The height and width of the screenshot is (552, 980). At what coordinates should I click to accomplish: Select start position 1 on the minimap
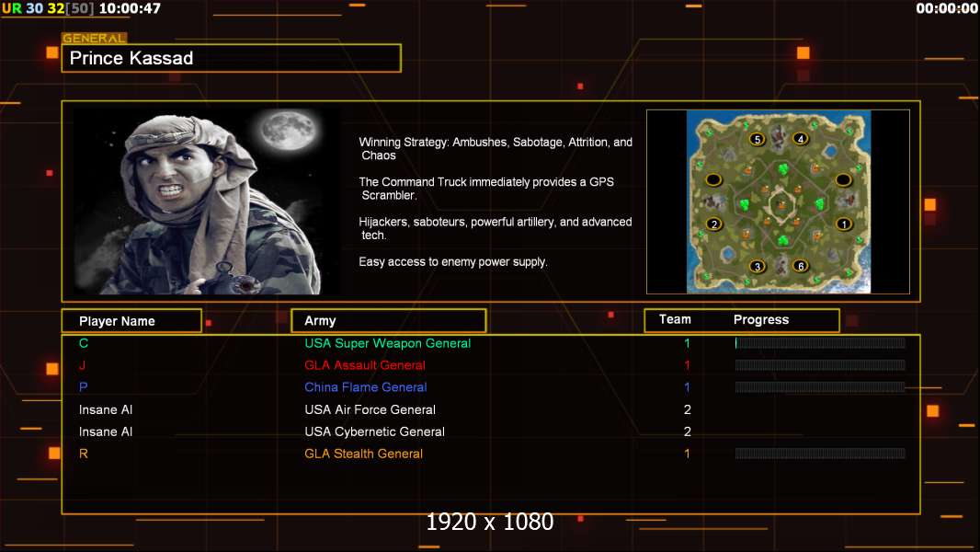(844, 224)
